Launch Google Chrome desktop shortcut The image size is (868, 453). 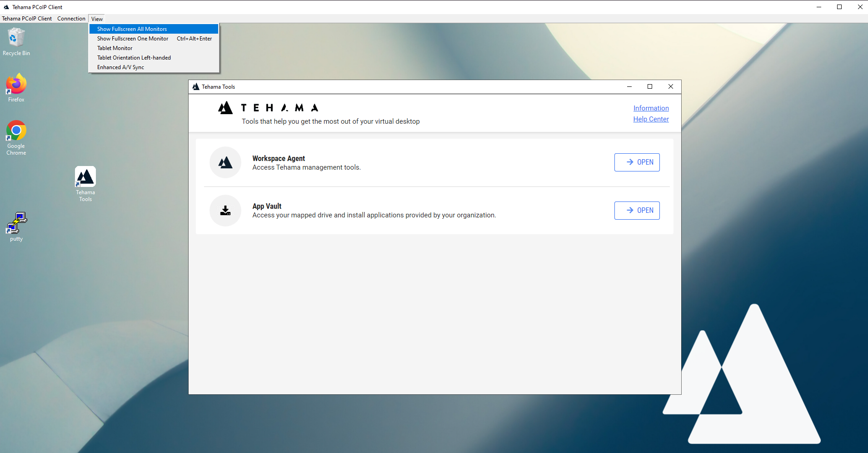click(x=16, y=137)
